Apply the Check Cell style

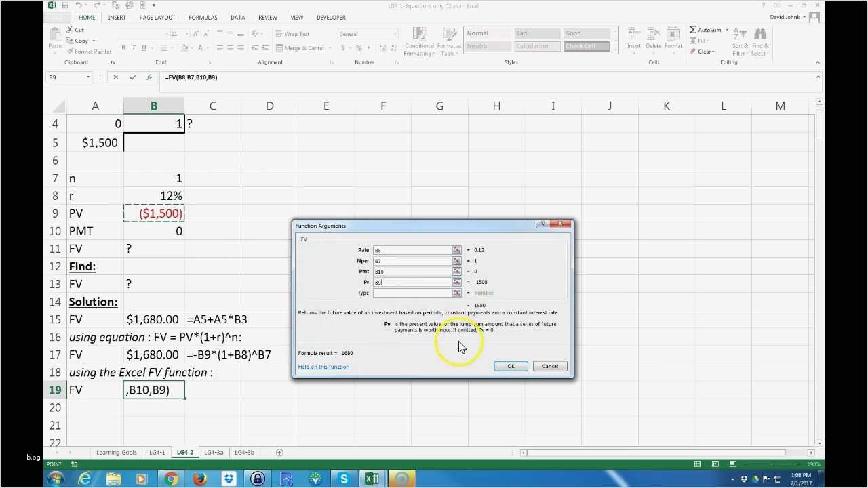coord(586,46)
